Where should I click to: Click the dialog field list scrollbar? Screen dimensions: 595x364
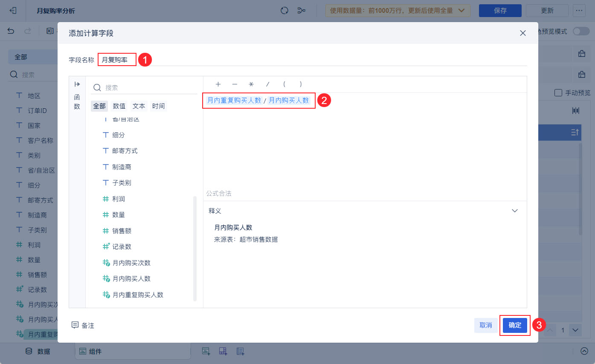[x=195, y=248]
